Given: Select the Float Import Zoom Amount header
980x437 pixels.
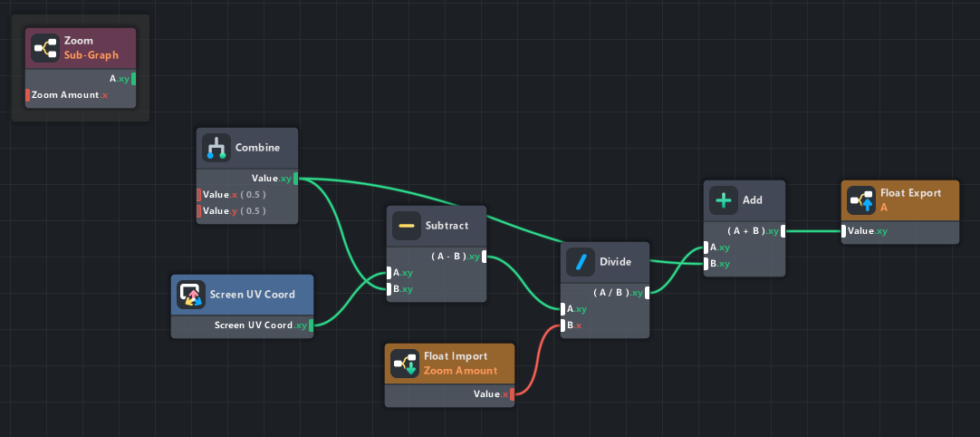Looking at the screenshot, I should (449, 364).
